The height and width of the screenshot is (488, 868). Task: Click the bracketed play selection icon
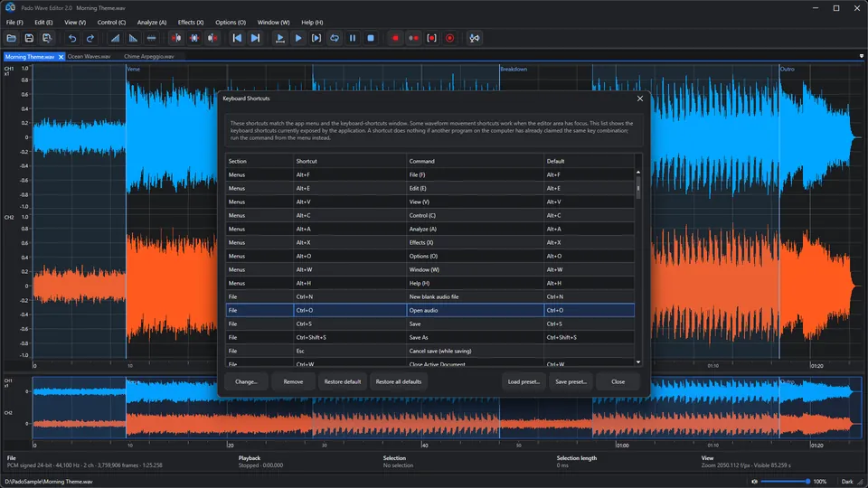click(x=316, y=38)
